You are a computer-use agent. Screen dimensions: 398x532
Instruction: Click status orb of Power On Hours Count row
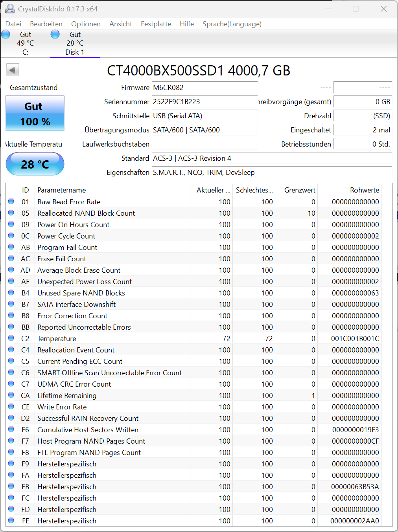(11, 224)
